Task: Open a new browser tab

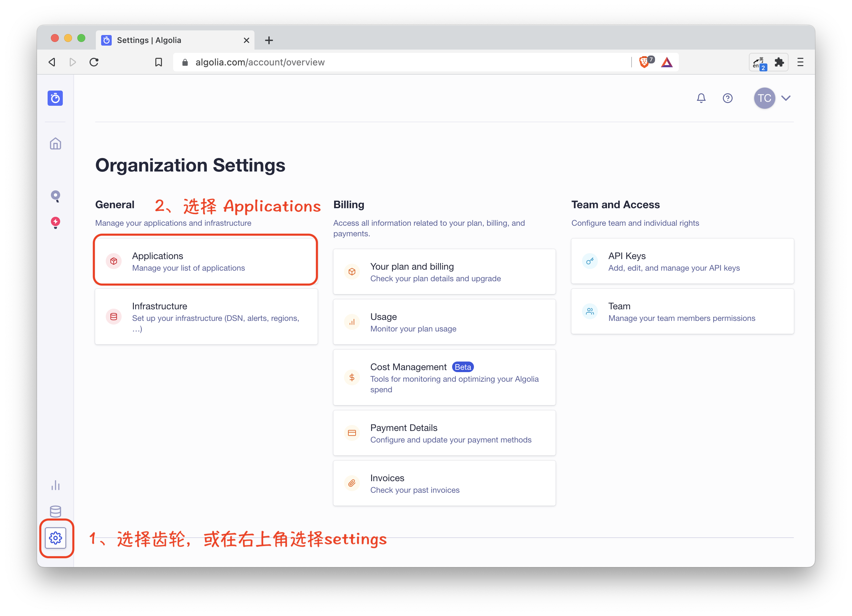Action: (269, 40)
